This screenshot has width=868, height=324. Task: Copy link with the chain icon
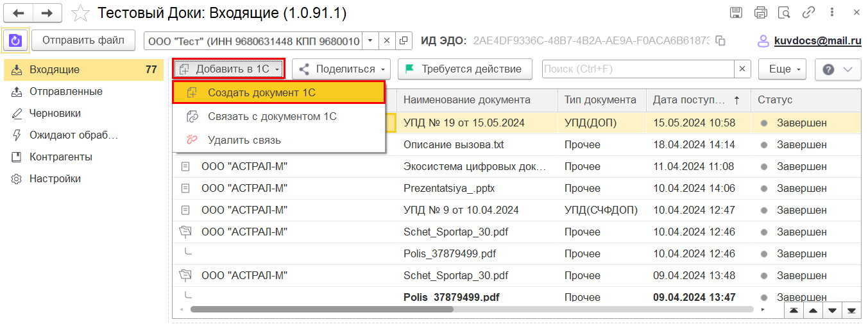pyautogui.click(x=808, y=12)
